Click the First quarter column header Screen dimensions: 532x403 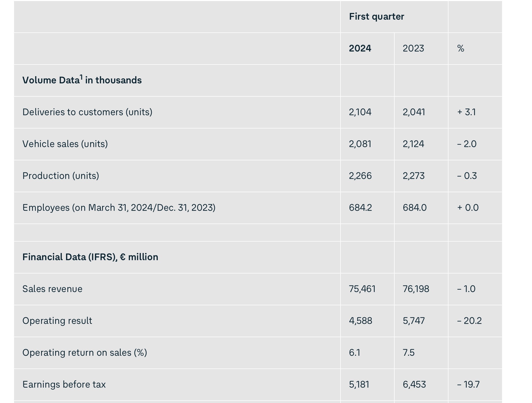(376, 17)
